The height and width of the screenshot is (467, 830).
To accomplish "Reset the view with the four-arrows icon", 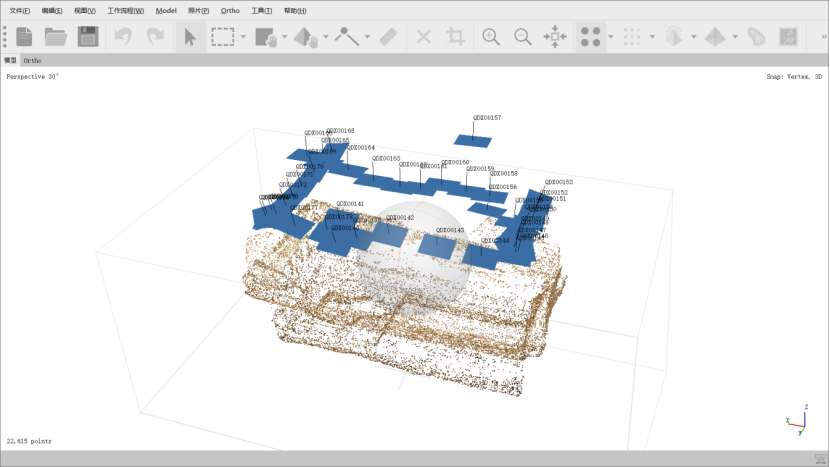I will tap(555, 37).
